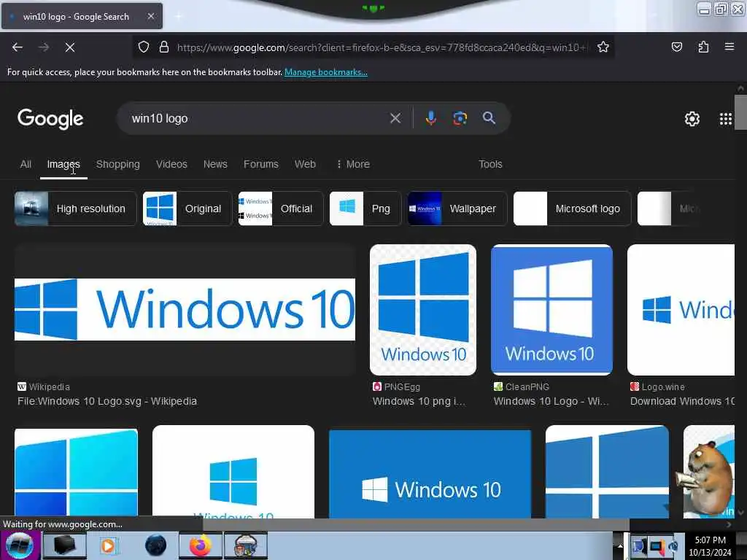The image size is (747, 560).
Task: Switch to the All results tab
Action: coord(26,164)
